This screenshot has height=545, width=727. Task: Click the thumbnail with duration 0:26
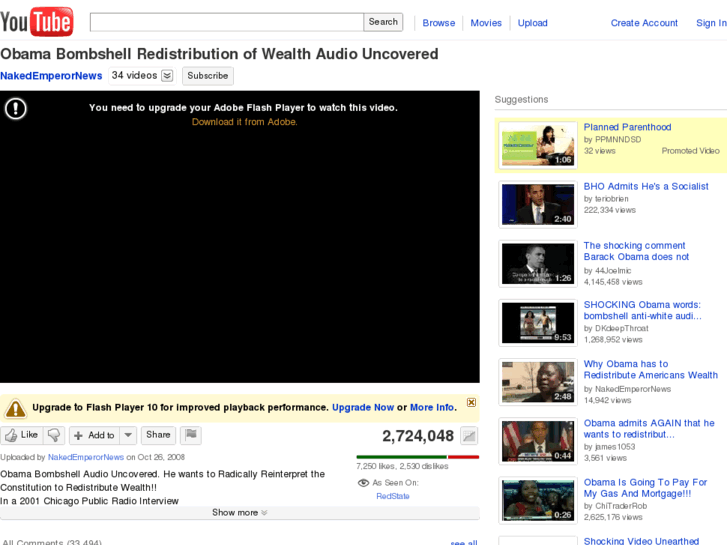click(538, 500)
